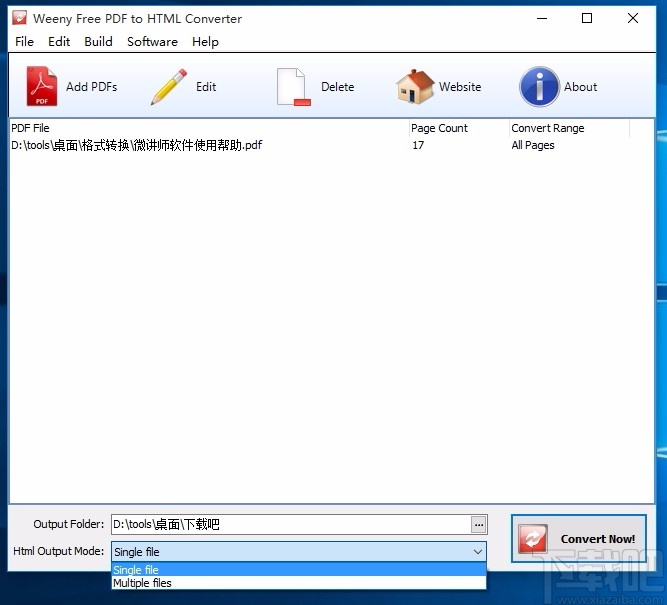The image size is (667, 605).
Task: Maximize the converter window
Action: click(x=587, y=18)
